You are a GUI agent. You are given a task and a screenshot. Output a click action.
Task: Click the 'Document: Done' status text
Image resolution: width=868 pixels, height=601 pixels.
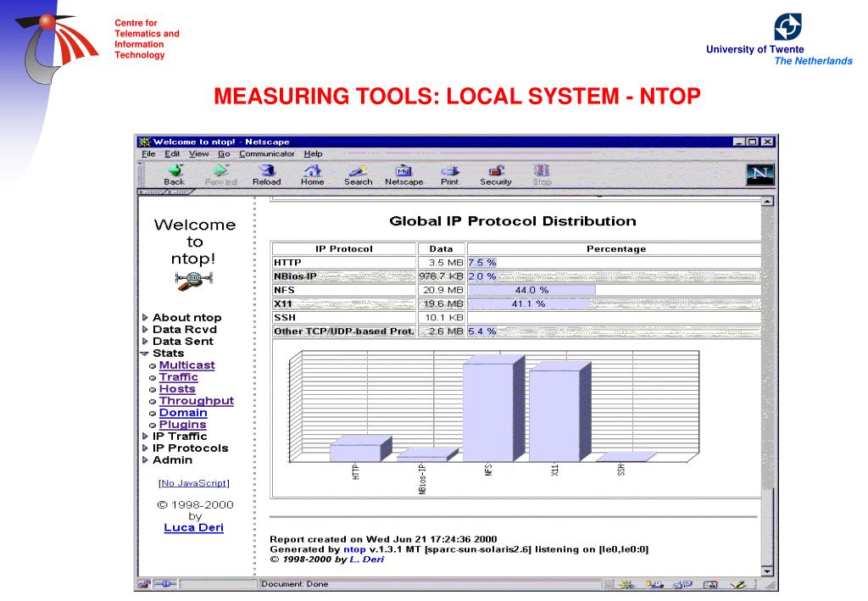click(x=294, y=584)
